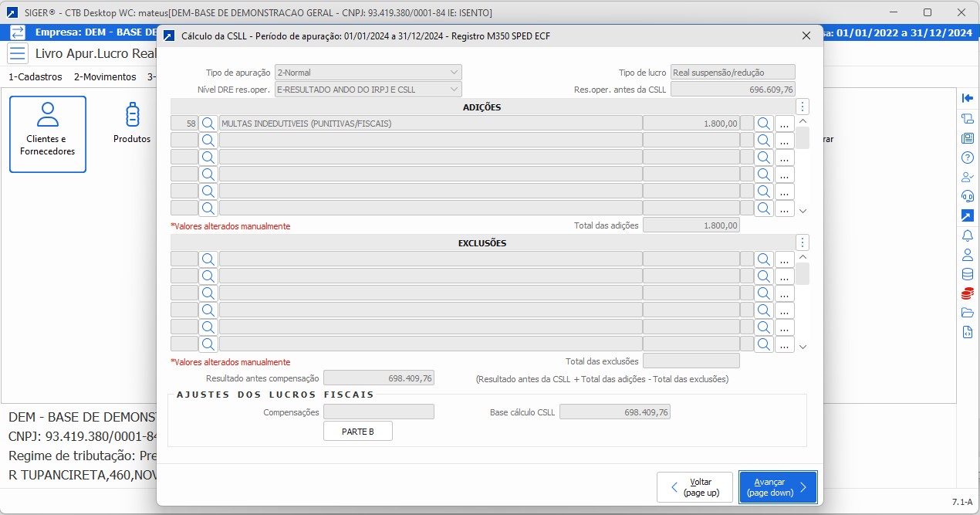Click EXCLUSÕES list scroll-down chevron

(803, 347)
